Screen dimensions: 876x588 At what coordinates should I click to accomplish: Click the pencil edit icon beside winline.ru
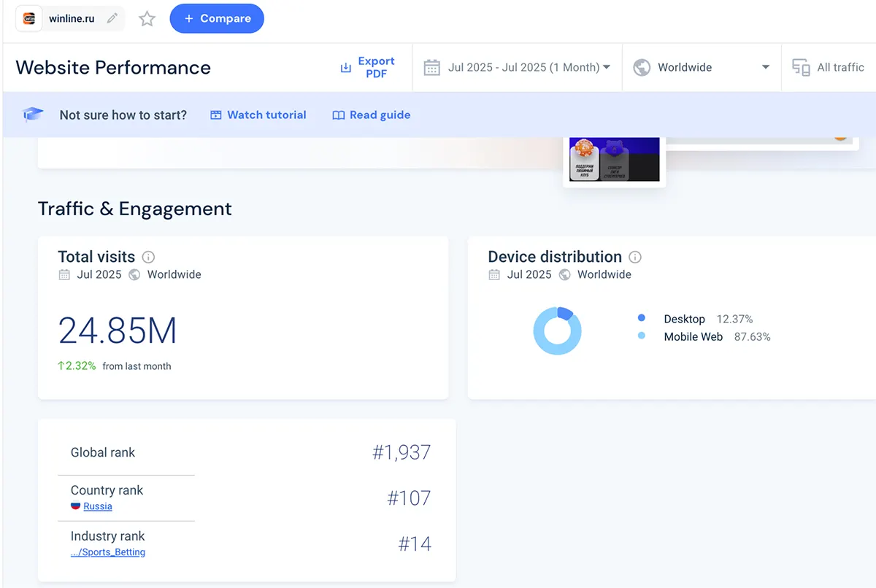[x=112, y=19]
